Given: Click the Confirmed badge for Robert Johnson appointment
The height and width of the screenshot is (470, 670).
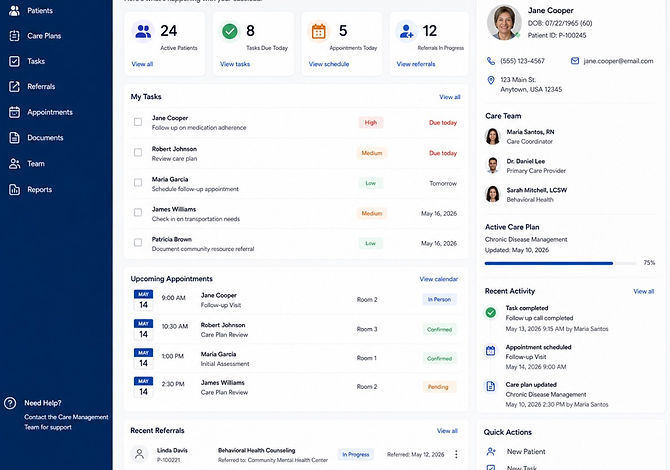Looking at the screenshot, I should (x=439, y=329).
